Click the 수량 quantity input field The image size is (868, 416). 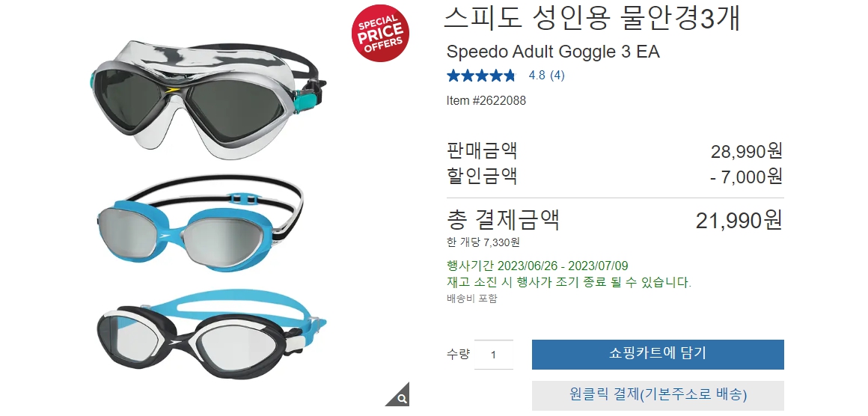(494, 355)
